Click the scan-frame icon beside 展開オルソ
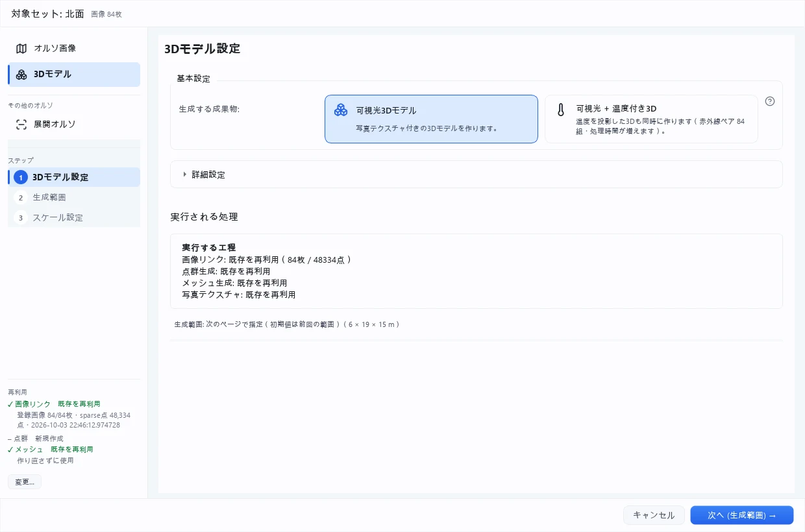805x532 pixels. 21,125
